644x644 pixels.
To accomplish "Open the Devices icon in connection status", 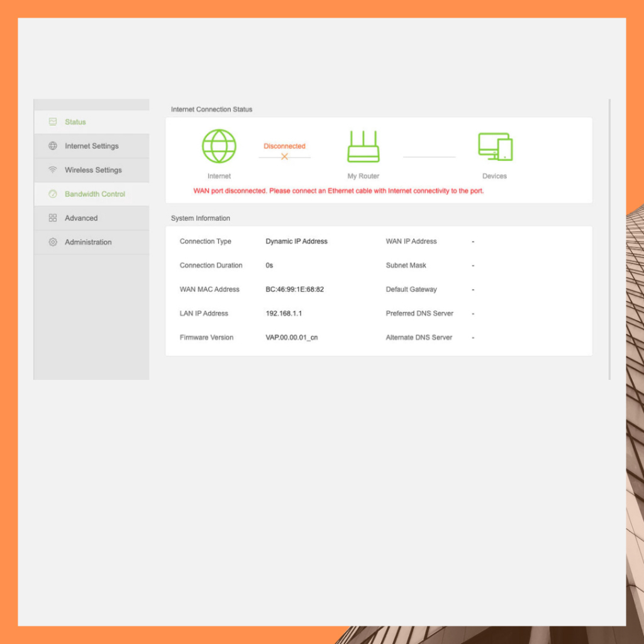I will click(x=495, y=147).
